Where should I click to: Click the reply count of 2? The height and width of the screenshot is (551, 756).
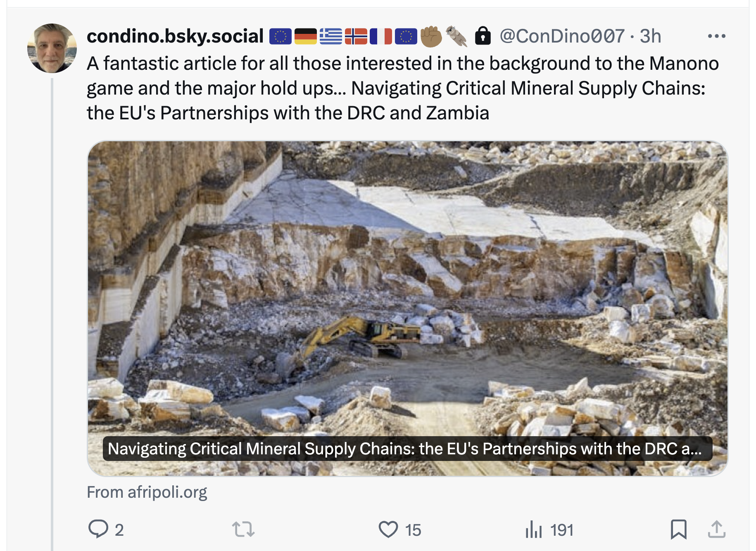119,530
